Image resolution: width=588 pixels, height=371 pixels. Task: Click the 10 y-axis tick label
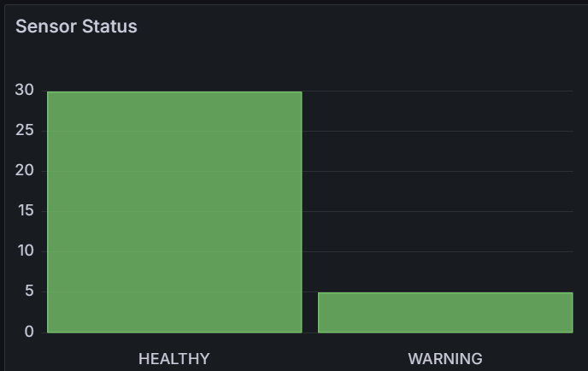[x=26, y=251]
